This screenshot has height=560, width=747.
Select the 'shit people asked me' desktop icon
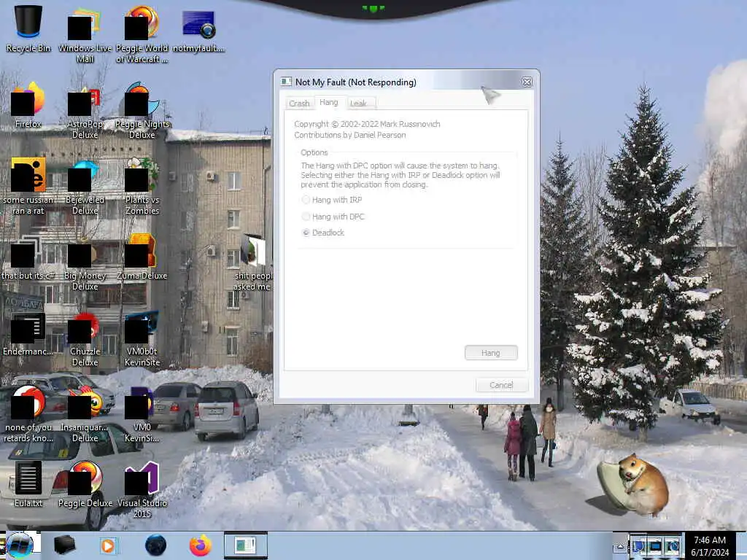coord(252,262)
